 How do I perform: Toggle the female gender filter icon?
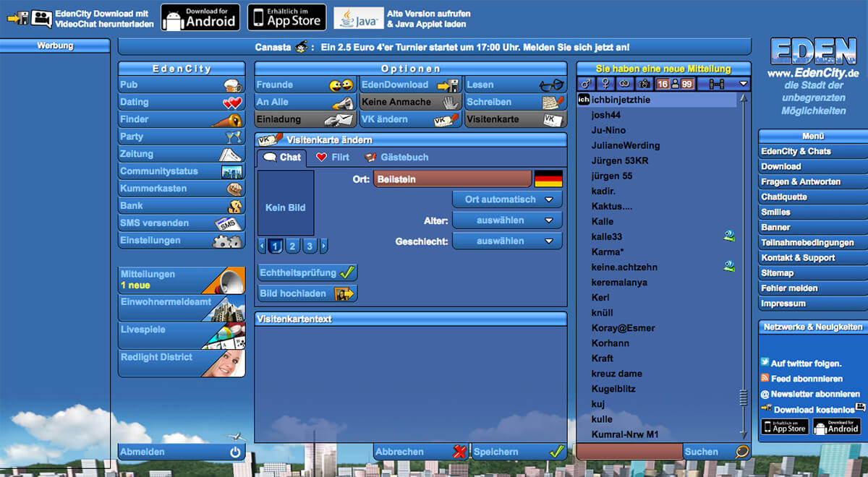(605, 84)
